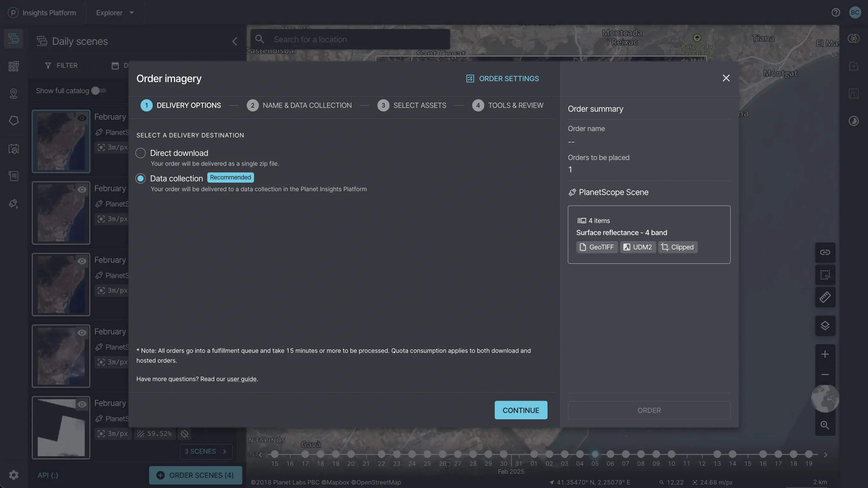Open the basemaps grid sidebar icon

click(x=13, y=66)
